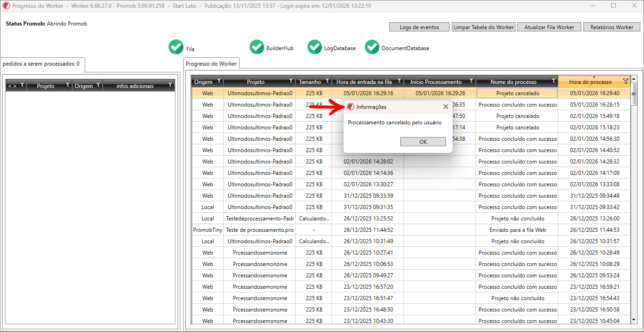644x332 pixels.
Task: Click the BuilderHub green checkmark icon
Action: click(x=257, y=47)
